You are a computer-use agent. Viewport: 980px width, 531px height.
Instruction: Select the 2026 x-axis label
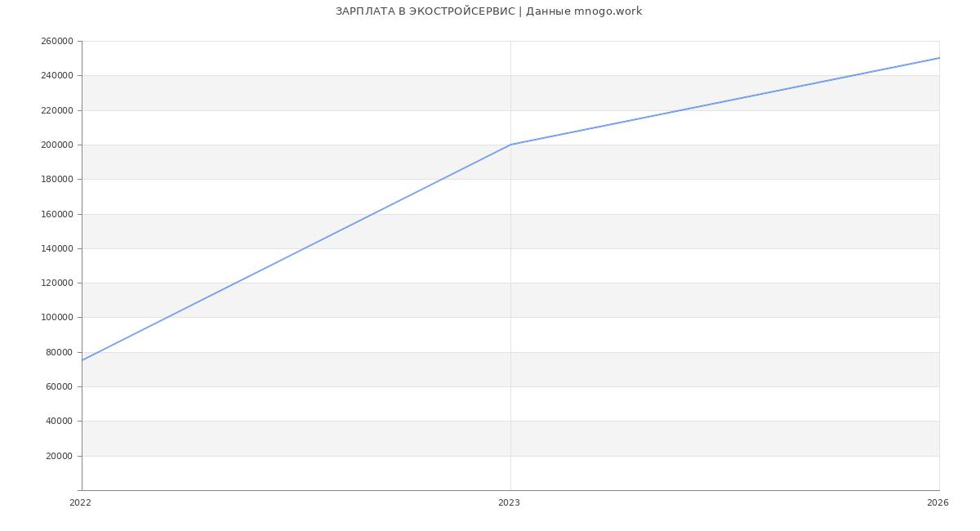tap(938, 503)
